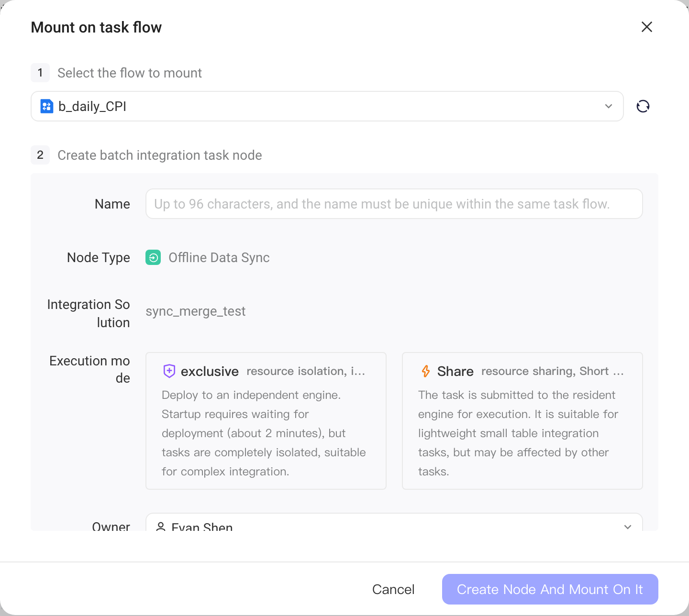Click the Select the flow to mount heading

130,73
